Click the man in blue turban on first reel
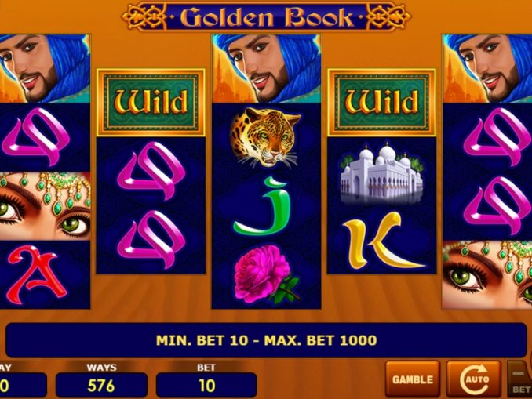The image size is (532, 399). 45,69
